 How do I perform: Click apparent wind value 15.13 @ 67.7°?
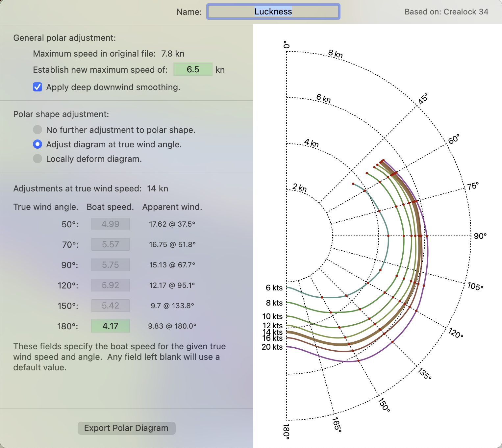click(172, 265)
